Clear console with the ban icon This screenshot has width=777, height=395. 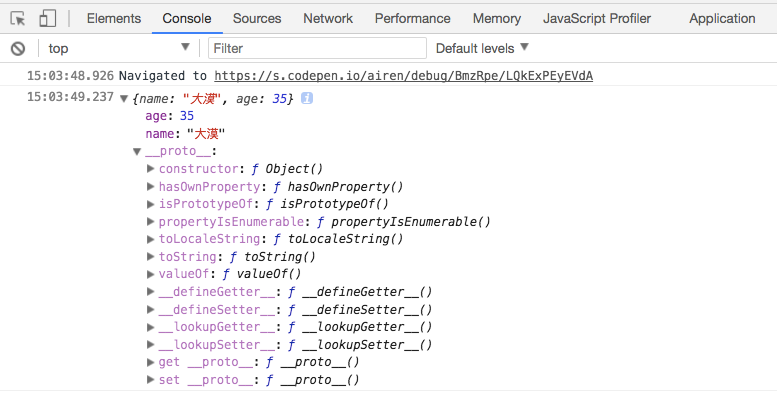click(18, 49)
